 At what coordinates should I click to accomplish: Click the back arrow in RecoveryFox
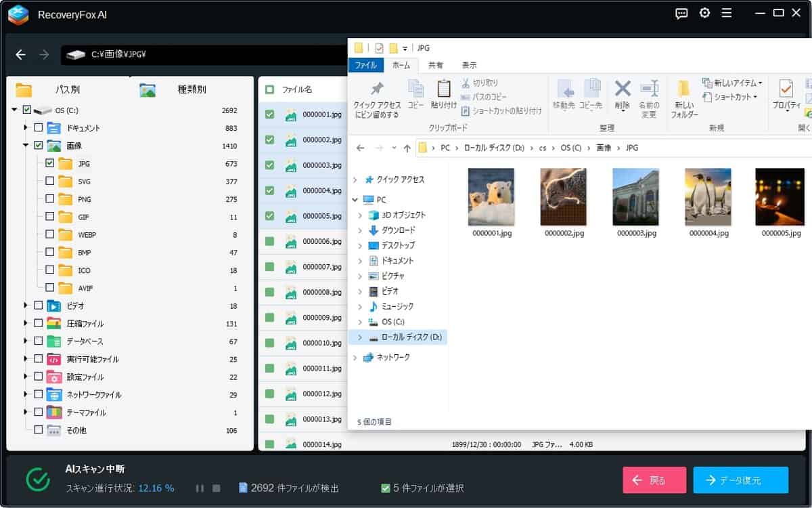click(x=21, y=55)
